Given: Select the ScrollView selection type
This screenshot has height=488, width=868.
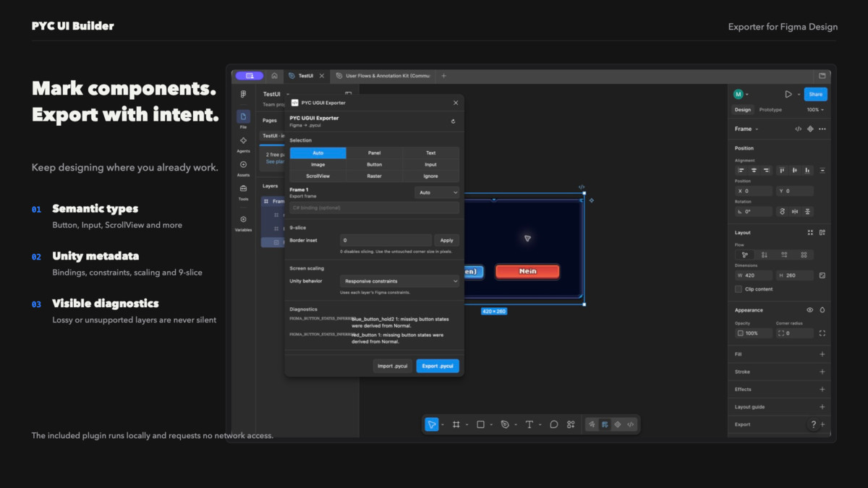Looking at the screenshot, I should coord(318,176).
